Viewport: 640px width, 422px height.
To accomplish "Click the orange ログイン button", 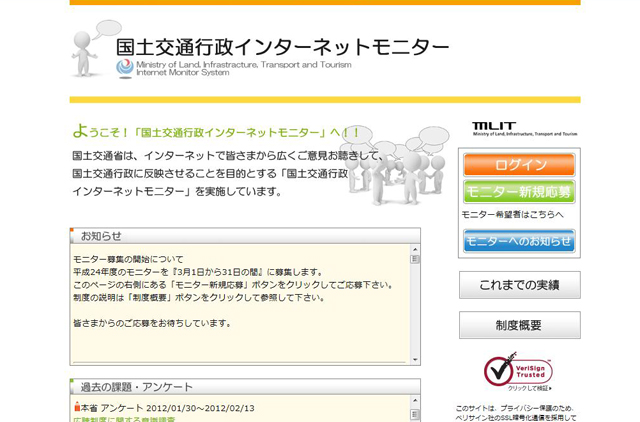I will point(519,165).
